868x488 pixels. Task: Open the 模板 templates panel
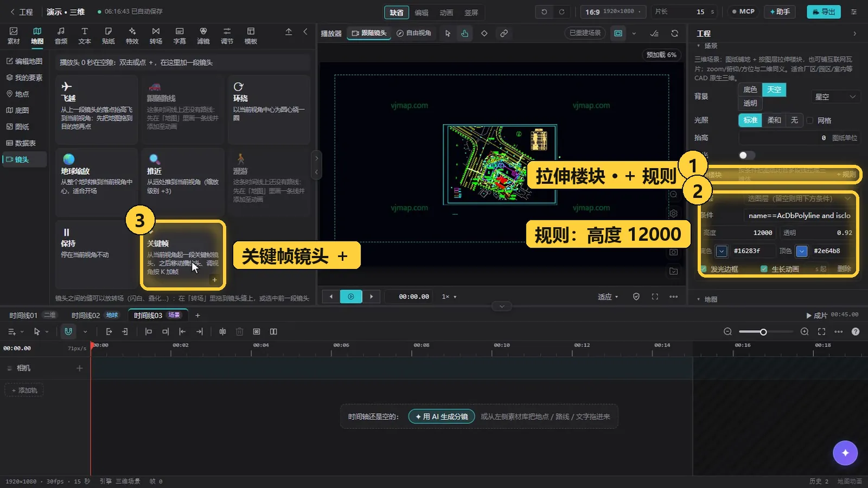coord(251,36)
